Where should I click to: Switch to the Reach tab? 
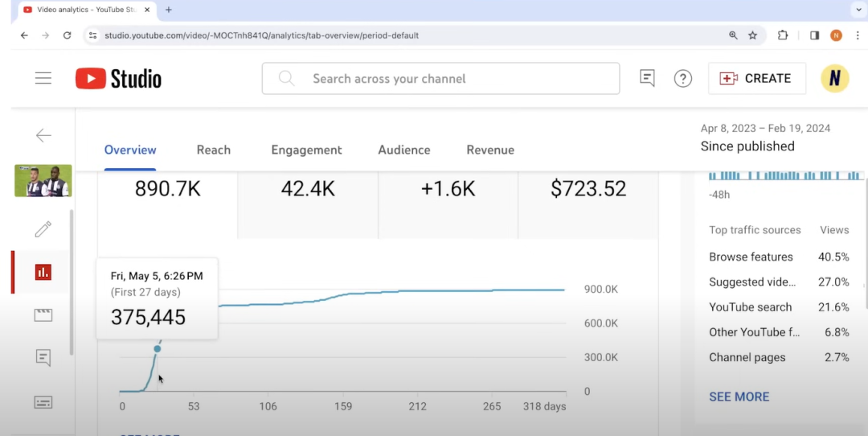tap(213, 150)
